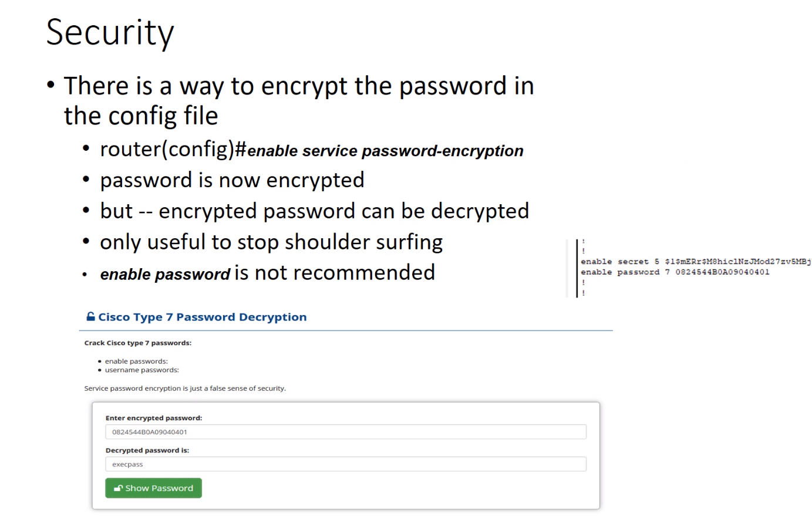Image resolution: width=812 pixels, height=527 pixels.
Task: Click the false sense of security sentence
Action: 185,389
